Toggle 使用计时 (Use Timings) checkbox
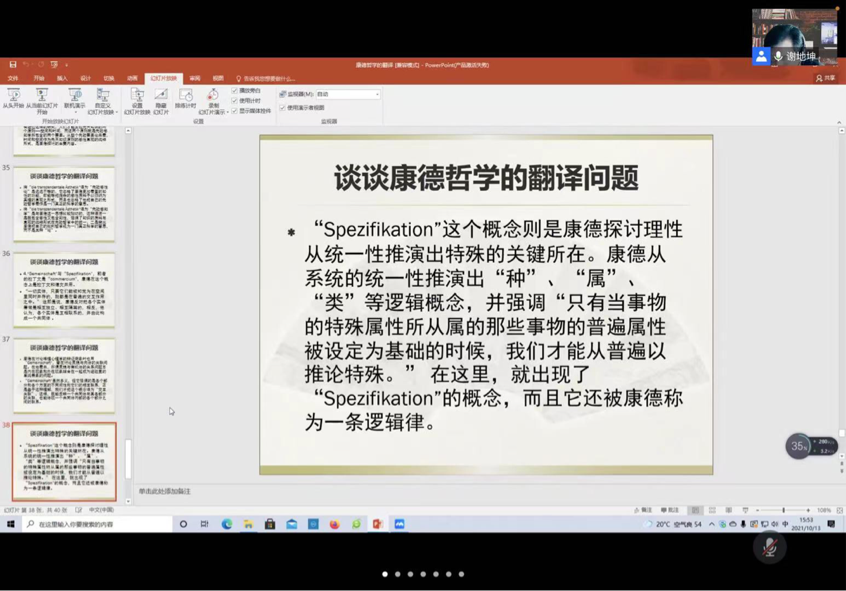Viewport: 846px width, 591px height. (235, 101)
